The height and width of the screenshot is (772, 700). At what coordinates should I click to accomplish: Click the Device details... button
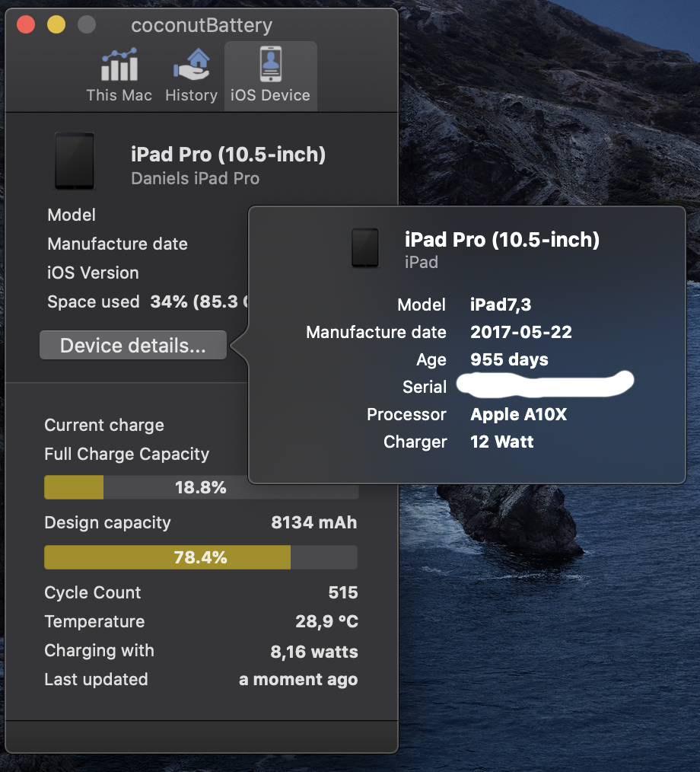coord(133,345)
